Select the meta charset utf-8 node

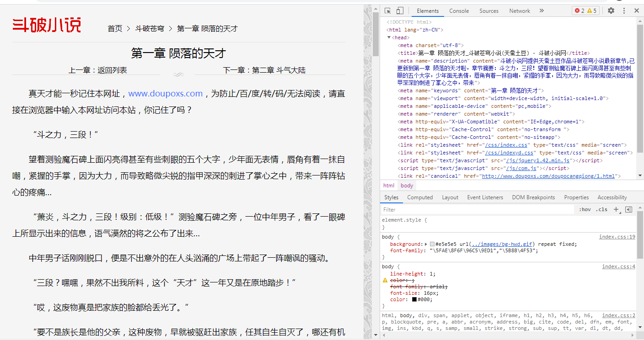pyautogui.click(x=431, y=45)
